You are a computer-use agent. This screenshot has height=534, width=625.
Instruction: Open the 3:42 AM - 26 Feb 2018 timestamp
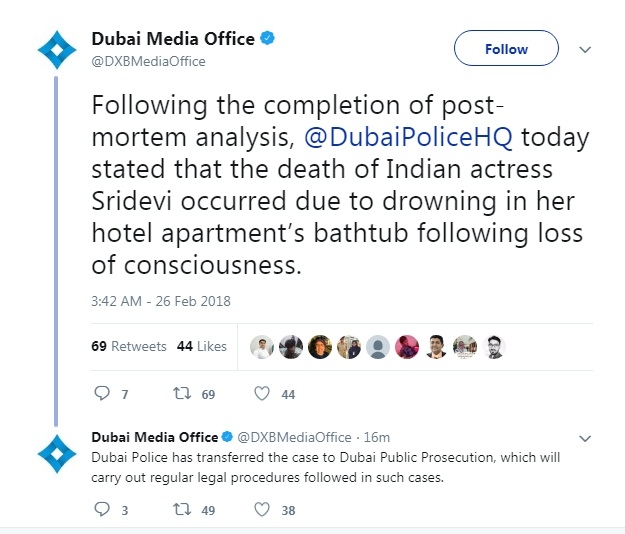pos(161,301)
